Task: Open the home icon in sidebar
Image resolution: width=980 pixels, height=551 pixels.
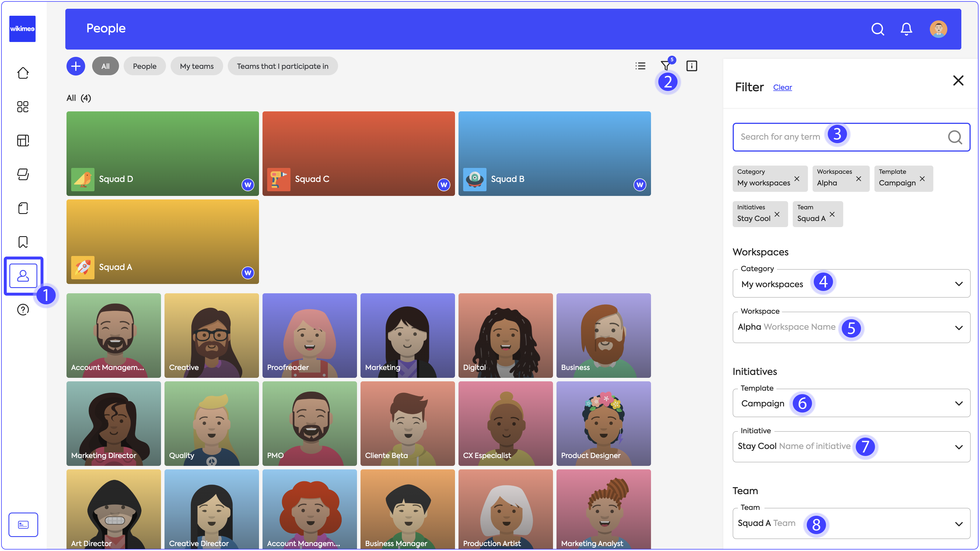Action: [x=23, y=73]
